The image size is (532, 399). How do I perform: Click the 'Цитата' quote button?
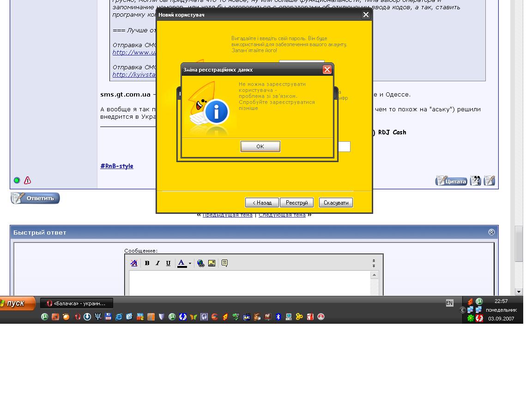[451, 181]
